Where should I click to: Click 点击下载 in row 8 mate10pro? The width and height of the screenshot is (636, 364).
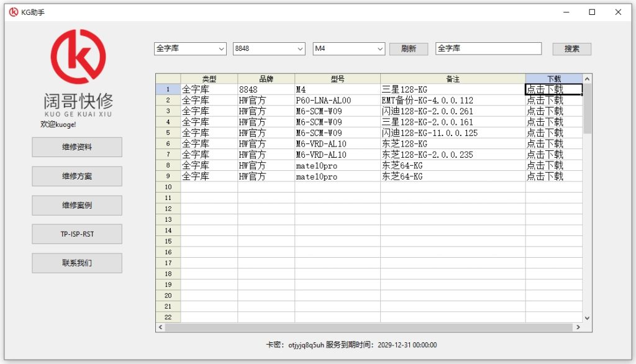tap(553, 166)
